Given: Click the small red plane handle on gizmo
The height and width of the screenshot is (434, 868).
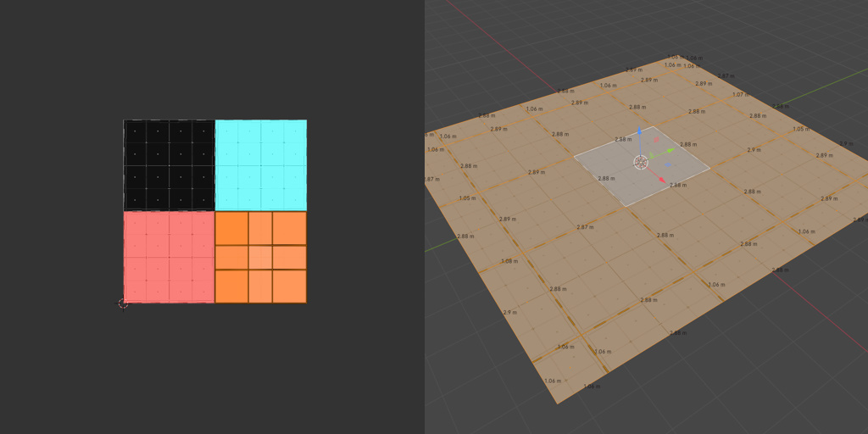Looking at the screenshot, I should click(657, 140).
